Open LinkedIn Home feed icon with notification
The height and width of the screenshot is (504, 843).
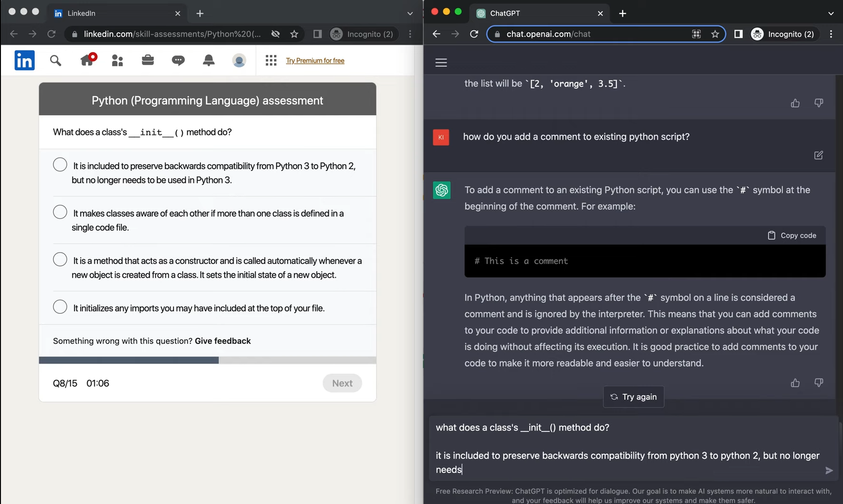point(88,59)
